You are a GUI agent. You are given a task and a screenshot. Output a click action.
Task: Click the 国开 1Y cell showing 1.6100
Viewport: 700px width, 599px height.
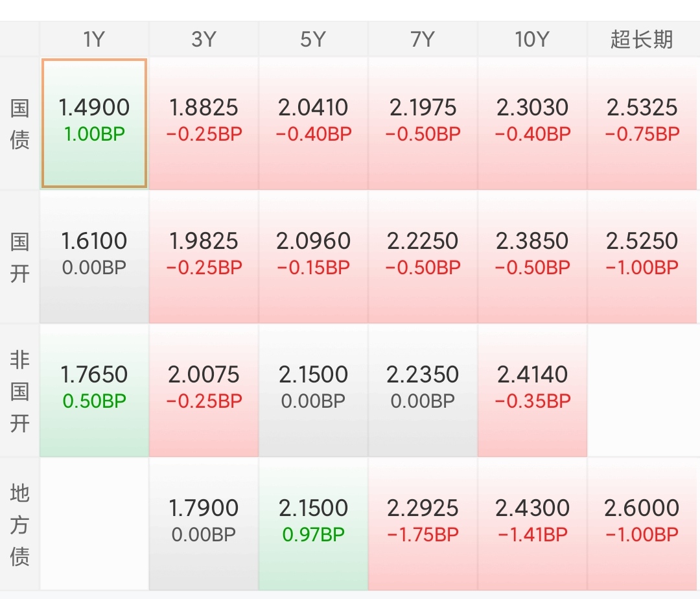coord(94,257)
